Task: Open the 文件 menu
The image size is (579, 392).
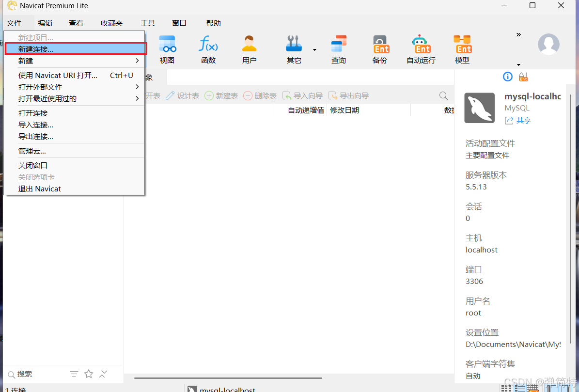Action: click(14, 23)
